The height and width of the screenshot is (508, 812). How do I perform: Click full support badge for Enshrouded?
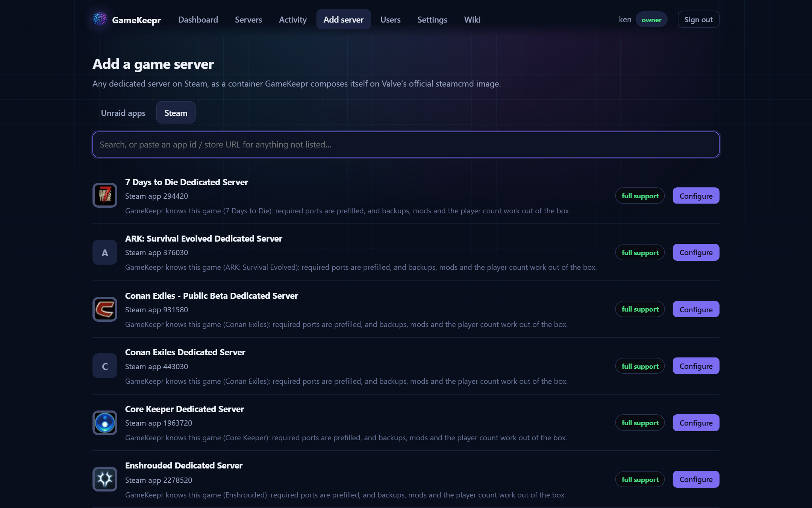(x=640, y=479)
